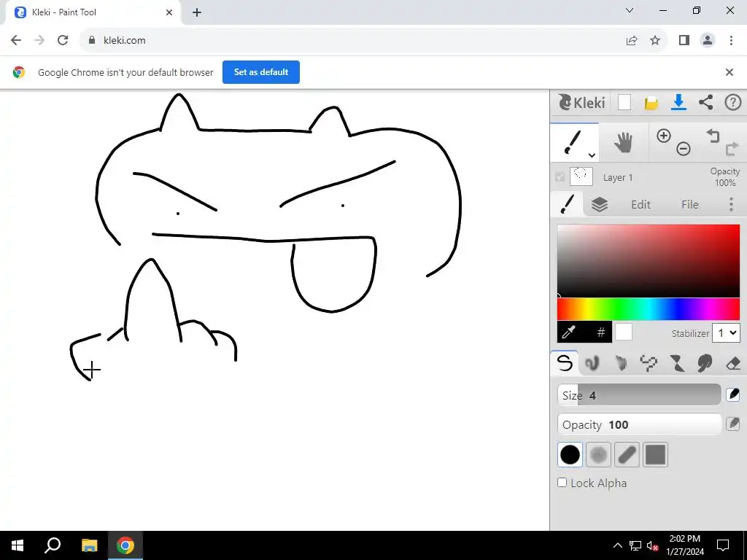Click the rainbow hue slider
The height and width of the screenshot is (560, 747).
(x=649, y=309)
